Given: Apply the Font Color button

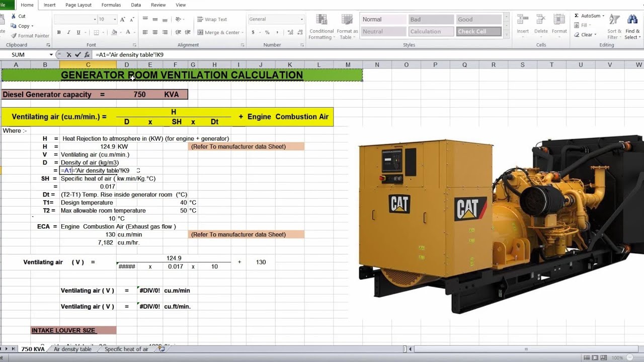Looking at the screenshot, I should pos(128,32).
